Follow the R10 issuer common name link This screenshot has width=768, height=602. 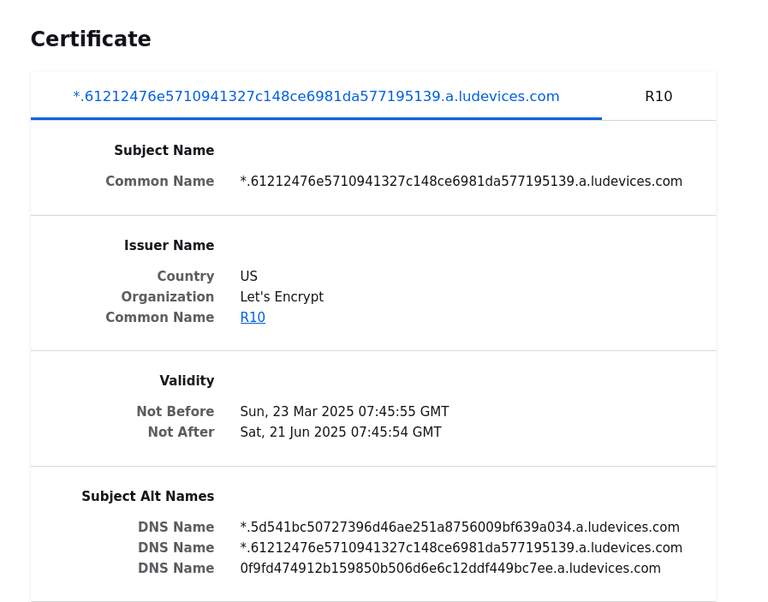click(253, 317)
